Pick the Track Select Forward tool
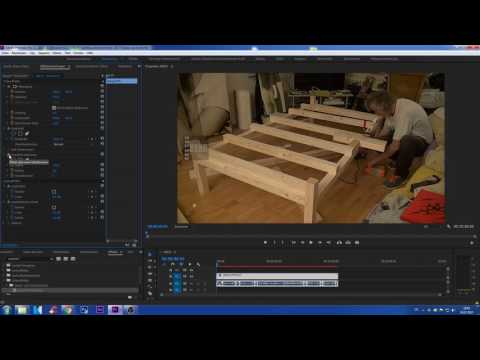The height and width of the screenshot is (360, 480). click(150, 261)
